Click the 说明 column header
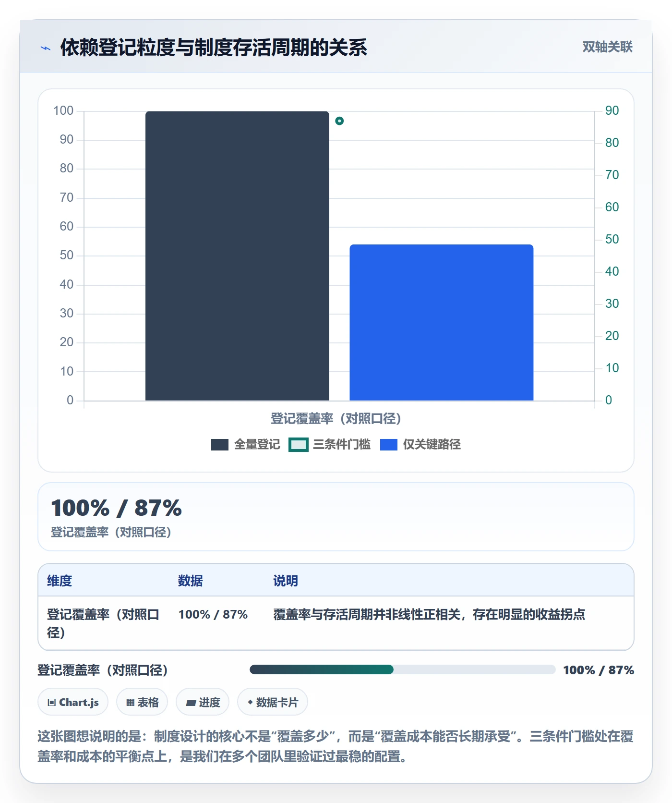The height and width of the screenshot is (803, 672). pyautogui.click(x=286, y=581)
